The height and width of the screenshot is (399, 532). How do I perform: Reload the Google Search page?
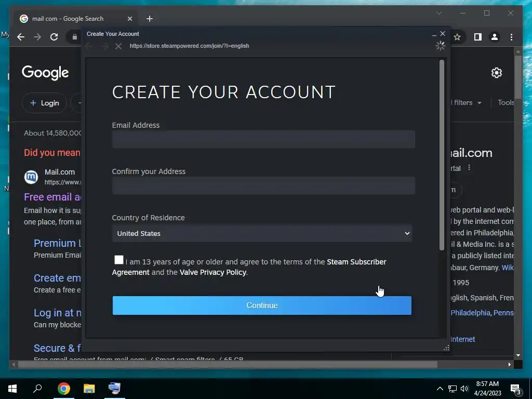point(54,37)
